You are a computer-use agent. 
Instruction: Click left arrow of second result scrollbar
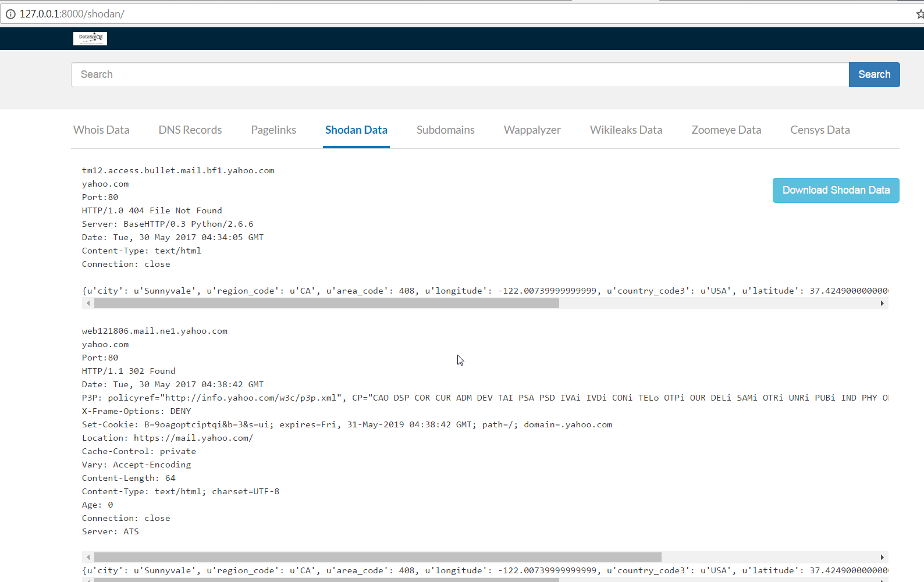88,558
